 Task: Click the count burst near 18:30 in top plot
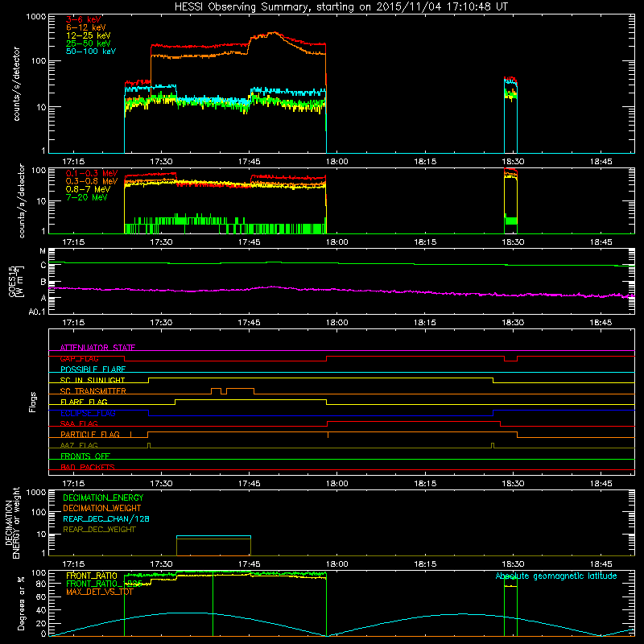(x=510, y=115)
